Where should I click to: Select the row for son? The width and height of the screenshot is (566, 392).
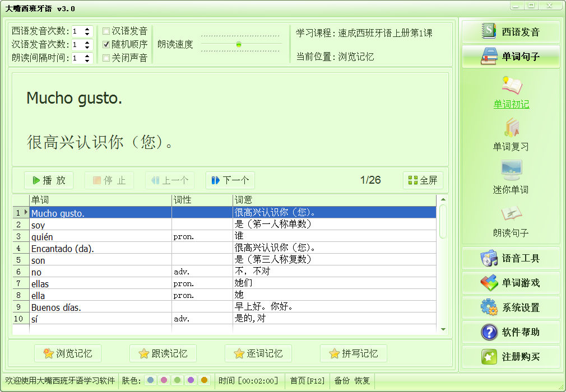pyautogui.click(x=224, y=260)
